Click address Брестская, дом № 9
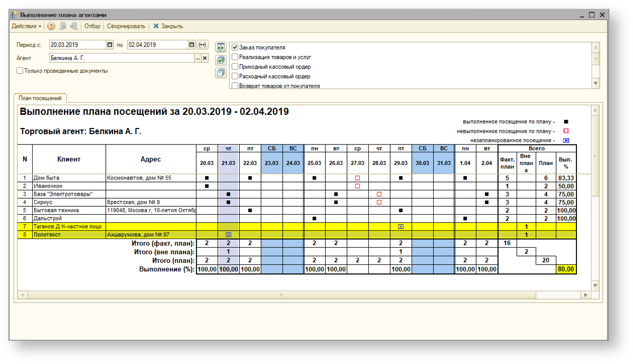 151,202
